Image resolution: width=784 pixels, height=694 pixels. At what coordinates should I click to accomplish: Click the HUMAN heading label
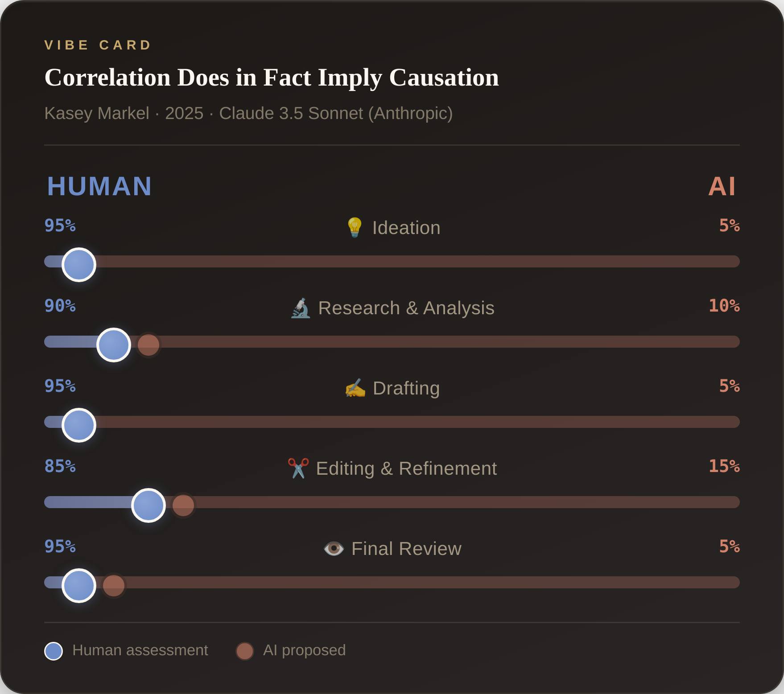click(99, 186)
